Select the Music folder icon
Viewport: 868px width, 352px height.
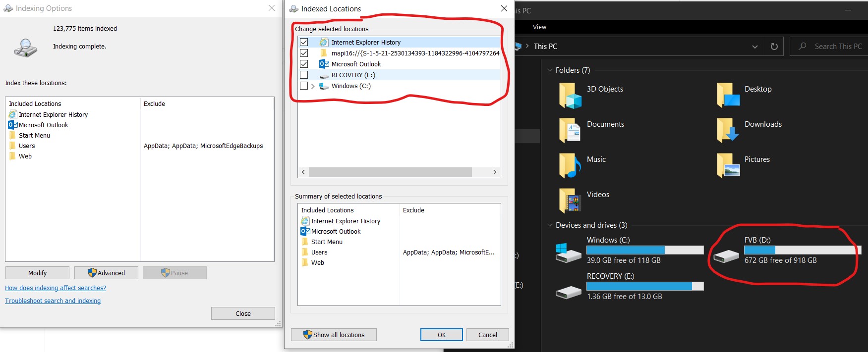coord(570,166)
